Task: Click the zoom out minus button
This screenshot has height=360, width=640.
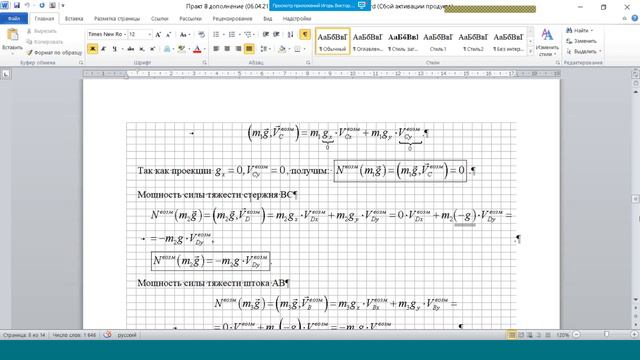Action: coord(576,334)
